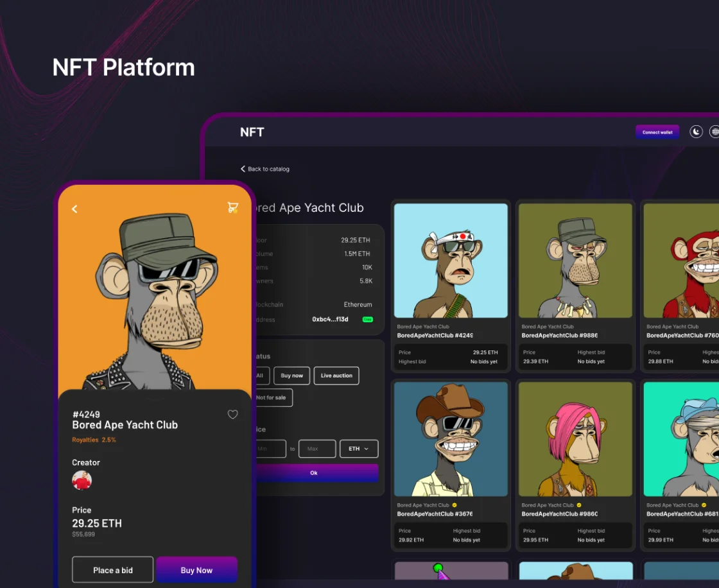Viewport: 719px width, 588px height.
Task: Toggle dark mode moon icon
Action: [x=696, y=132]
